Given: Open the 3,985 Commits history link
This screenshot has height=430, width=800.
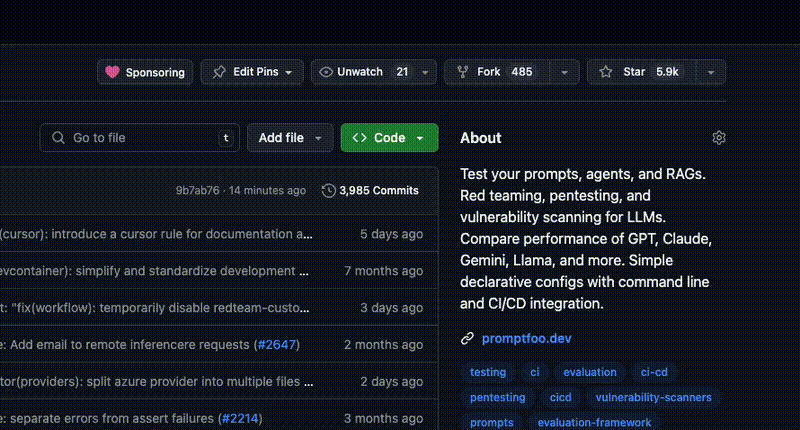Looking at the screenshot, I should coord(370,190).
